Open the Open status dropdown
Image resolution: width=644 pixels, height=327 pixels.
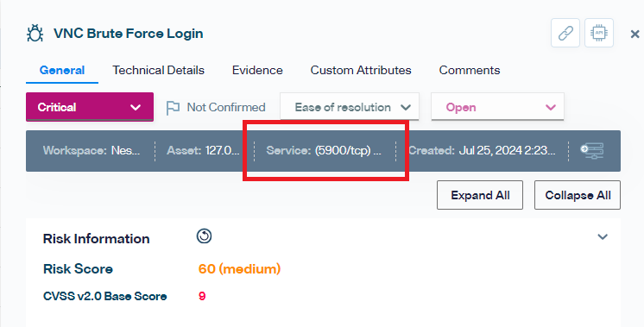pyautogui.click(x=497, y=107)
